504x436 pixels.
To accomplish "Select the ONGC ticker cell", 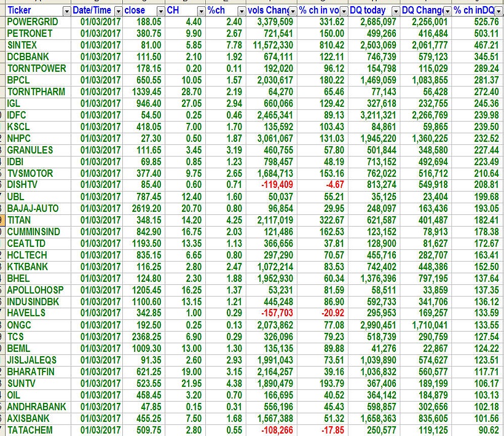I will click(x=38, y=325).
